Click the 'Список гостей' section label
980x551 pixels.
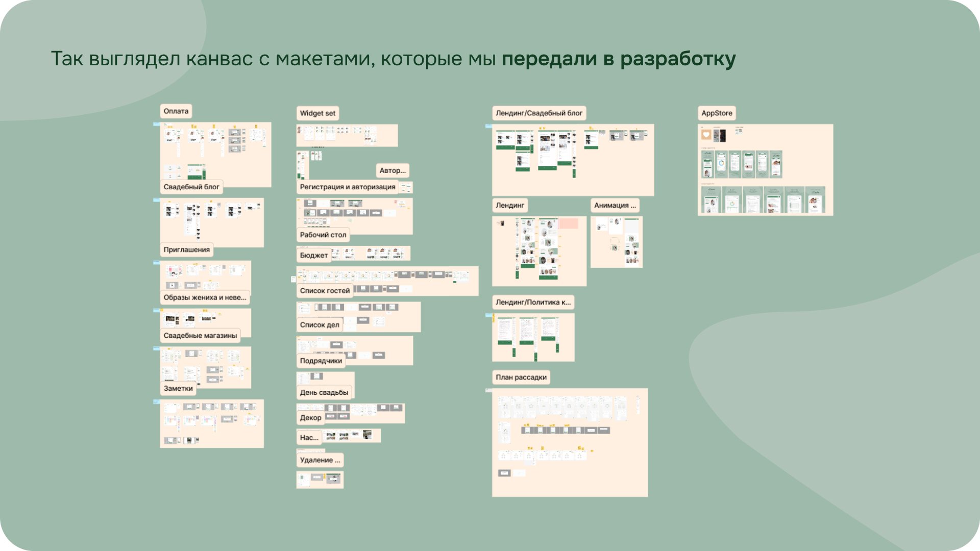point(325,291)
